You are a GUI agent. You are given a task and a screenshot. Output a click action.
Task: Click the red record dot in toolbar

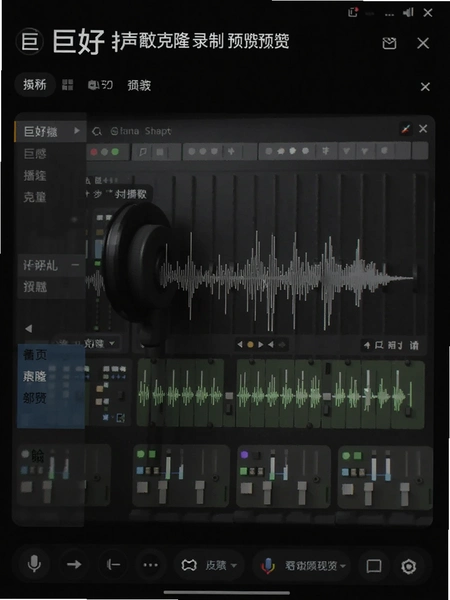click(x=94, y=152)
